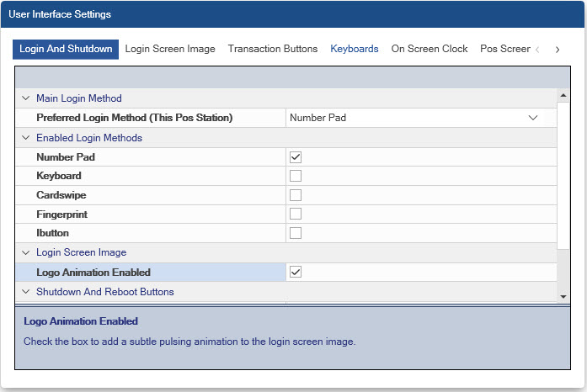Screen dimensions: 587x392
Task: Click the scrollbar down arrow
Action: (563, 295)
